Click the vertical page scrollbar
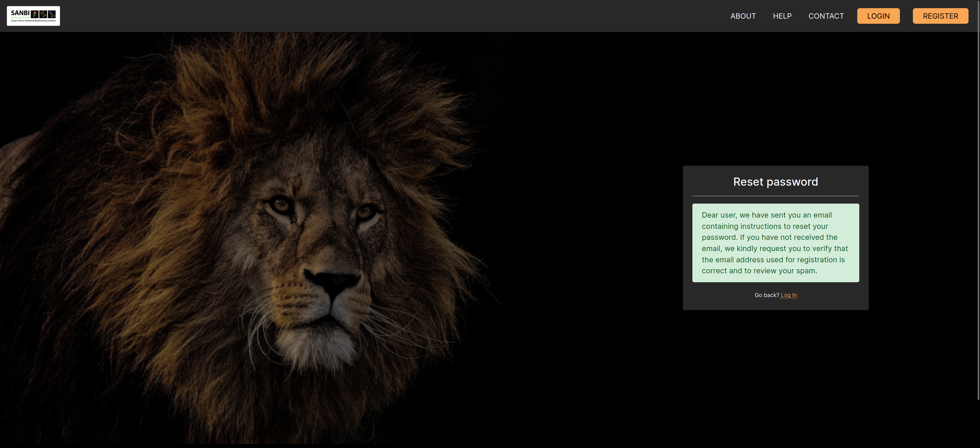The width and height of the screenshot is (980, 448). point(978,200)
